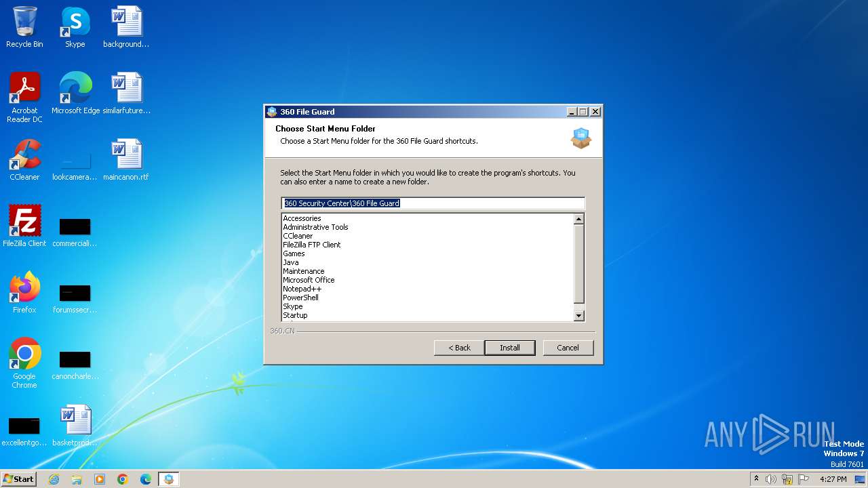Select FileZilla FTP Client folder
The width and height of the screenshot is (868, 488).
(312, 245)
